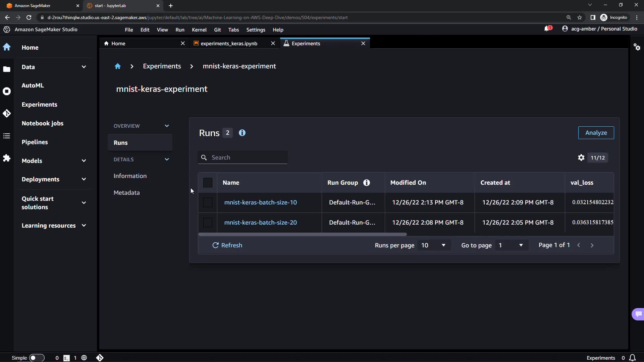This screenshot has width=644, height=362.
Task: Open the file browser folder icon
Action: [7, 69]
